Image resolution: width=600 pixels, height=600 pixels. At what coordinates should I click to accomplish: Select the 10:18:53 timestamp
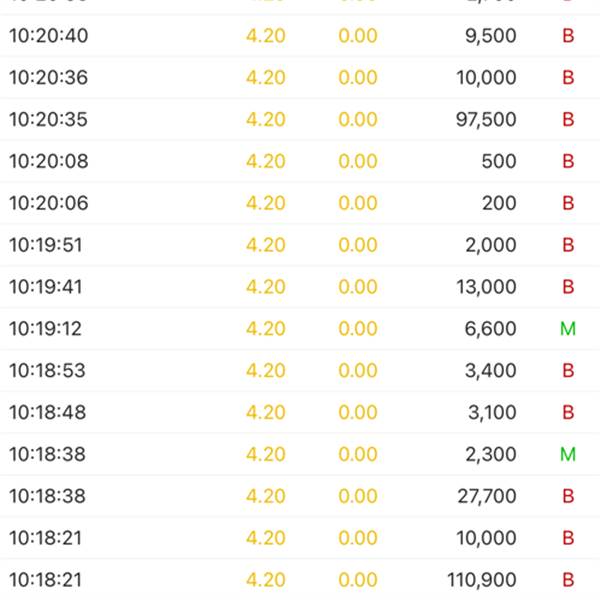[x=47, y=370]
